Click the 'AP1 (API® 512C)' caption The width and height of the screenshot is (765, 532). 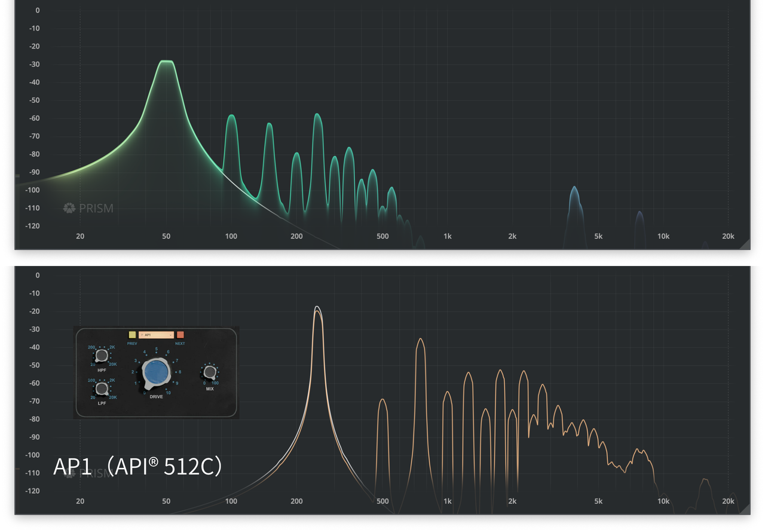click(x=137, y=466)
